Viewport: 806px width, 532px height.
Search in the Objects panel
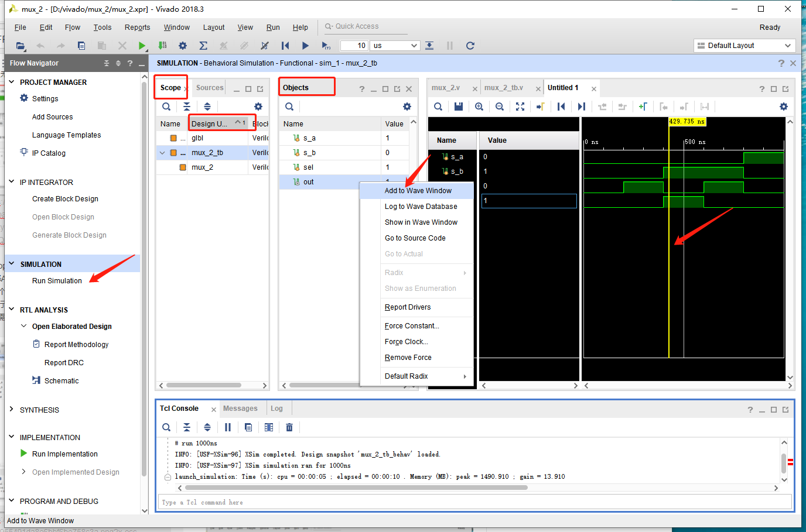289,107
